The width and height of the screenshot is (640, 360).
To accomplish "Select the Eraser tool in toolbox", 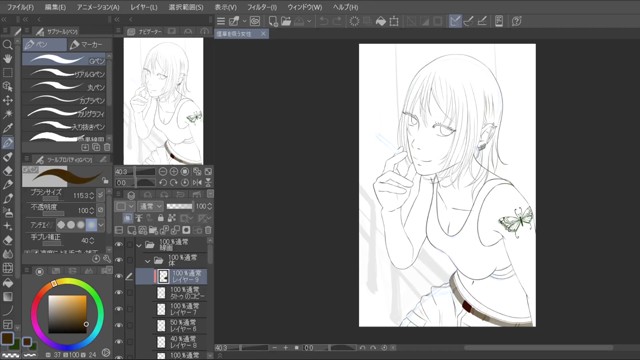I will click(x=7, y=171).
